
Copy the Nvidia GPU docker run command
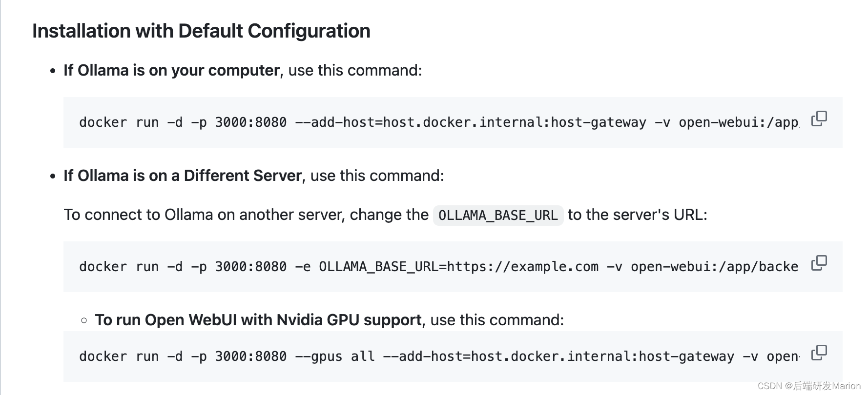click(x=819, y=353)
